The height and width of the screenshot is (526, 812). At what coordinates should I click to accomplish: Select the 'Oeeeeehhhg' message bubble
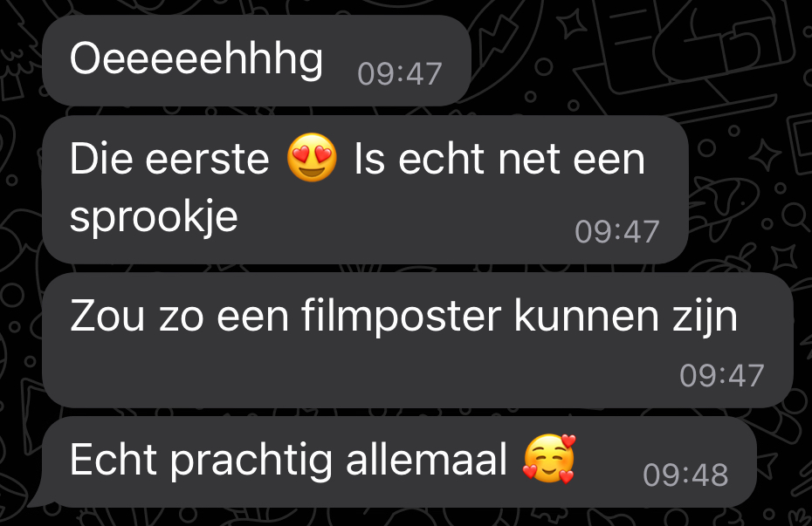click(x=257, y=60)
